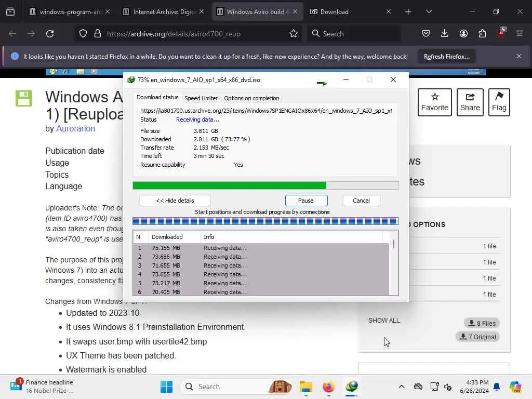Viewport: 532px width, 399px height.
Task: Go back in Firefox history
Action: pos(12,34)
